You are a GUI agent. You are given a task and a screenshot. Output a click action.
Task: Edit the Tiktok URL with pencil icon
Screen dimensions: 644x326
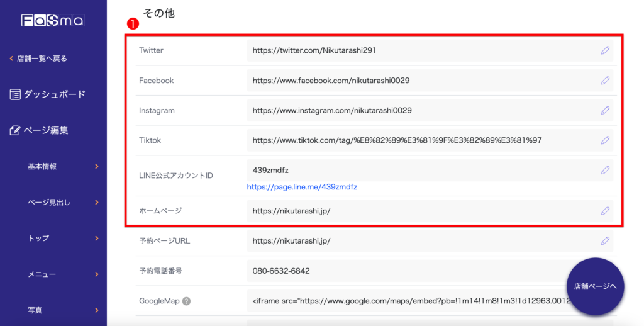tap(605, 140)
